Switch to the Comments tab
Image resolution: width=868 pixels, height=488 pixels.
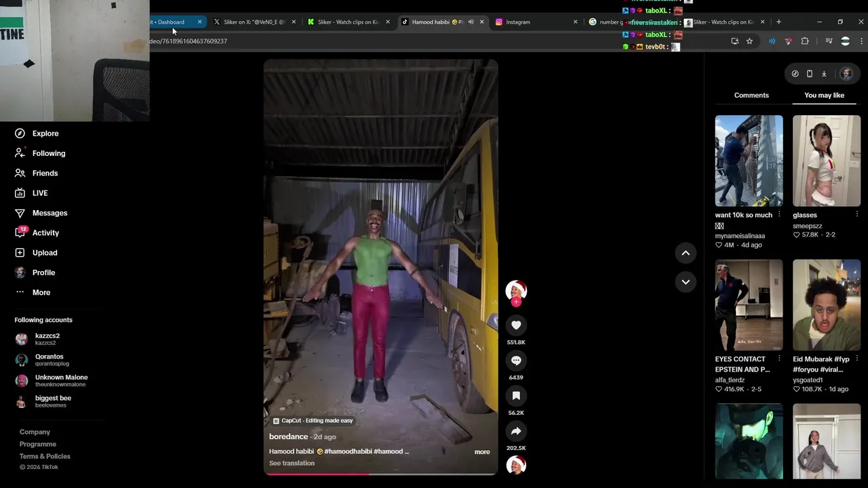pos(751,96)
